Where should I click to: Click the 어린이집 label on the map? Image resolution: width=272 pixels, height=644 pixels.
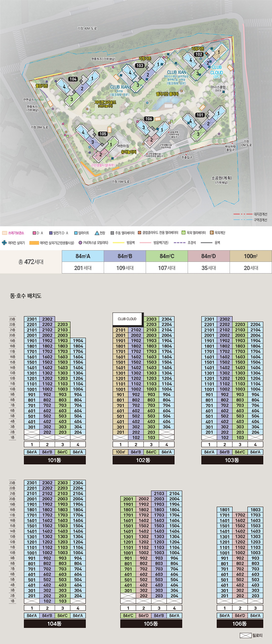[x=123, y=146]
